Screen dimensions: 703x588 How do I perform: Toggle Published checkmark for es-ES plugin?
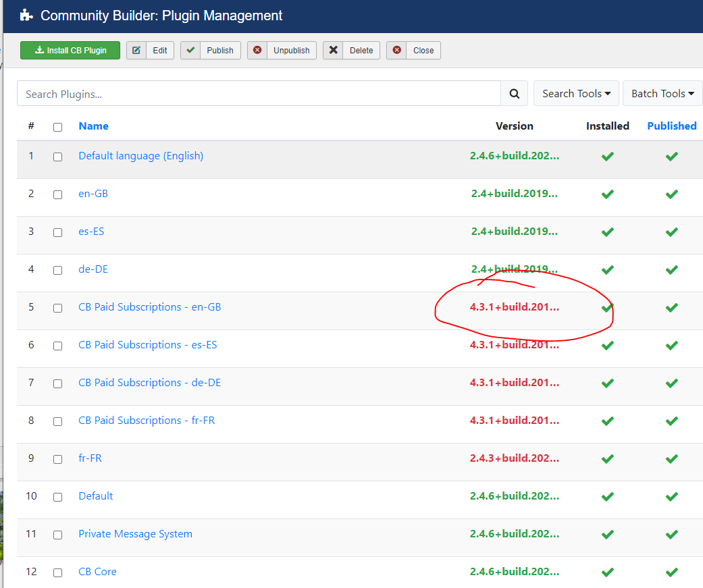point(672,232)
